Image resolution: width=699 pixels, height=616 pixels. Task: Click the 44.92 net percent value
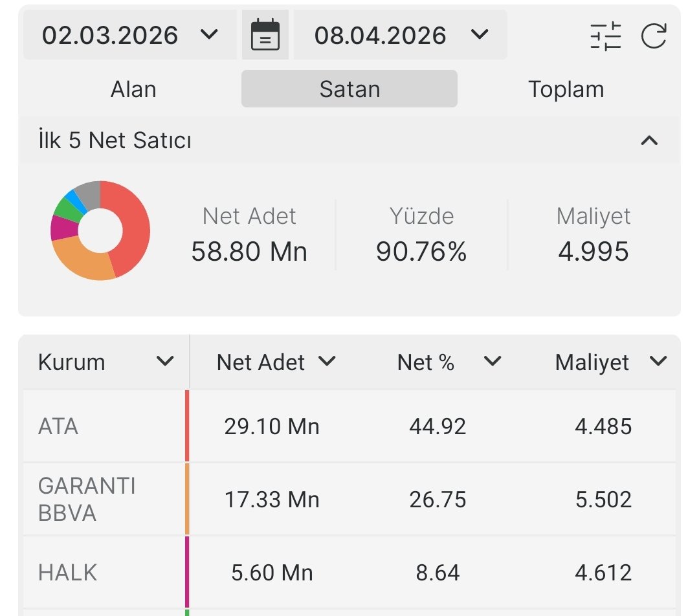tap(438, 426)
